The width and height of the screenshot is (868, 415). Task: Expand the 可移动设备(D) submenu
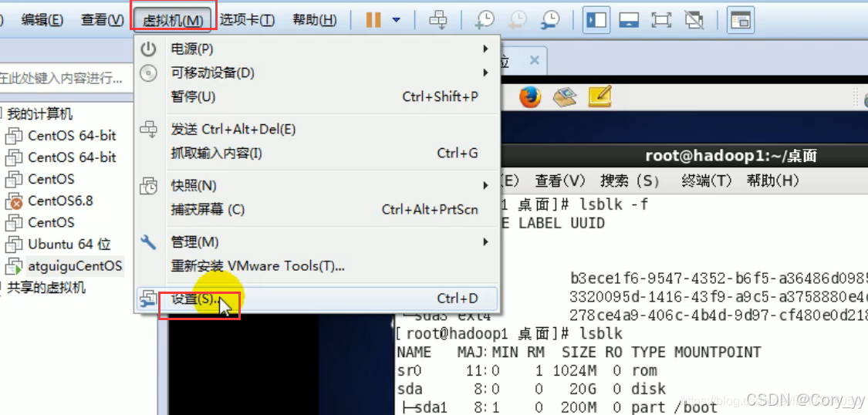[316, 73]
